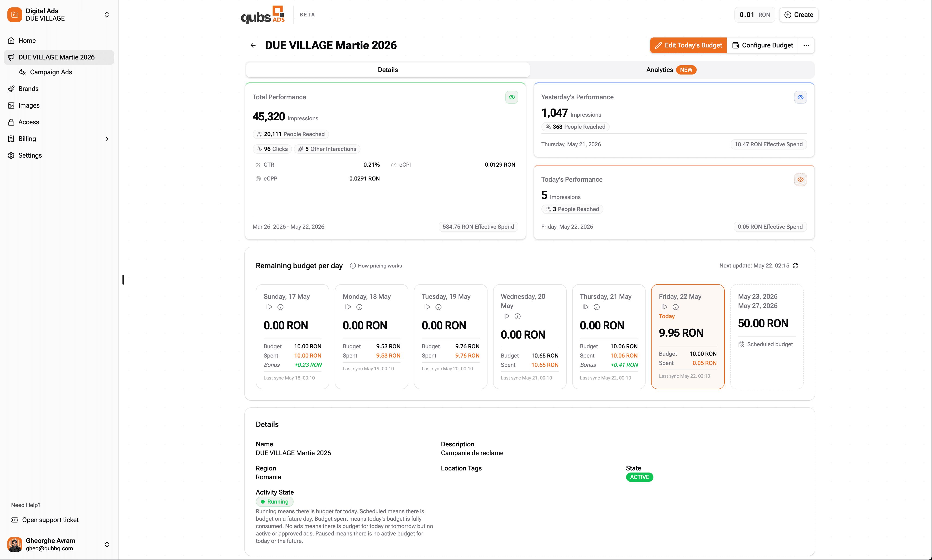Image resolution: width=932 pixels, height=560 pixels.
Task: Toggle Yesterday's Performance visibility eye
Action: [x=800, y=97]
